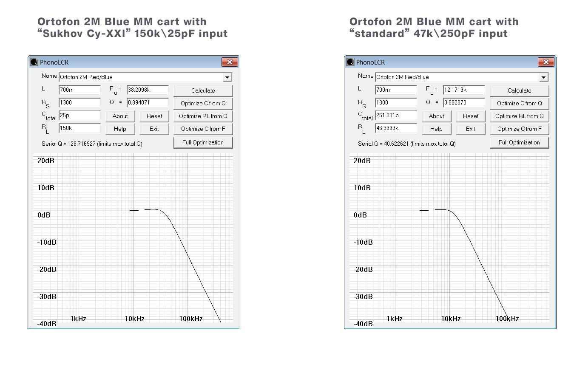Close the right PhonoLCR window
Screen dimensions: 588x367
(x=546, y=62)
